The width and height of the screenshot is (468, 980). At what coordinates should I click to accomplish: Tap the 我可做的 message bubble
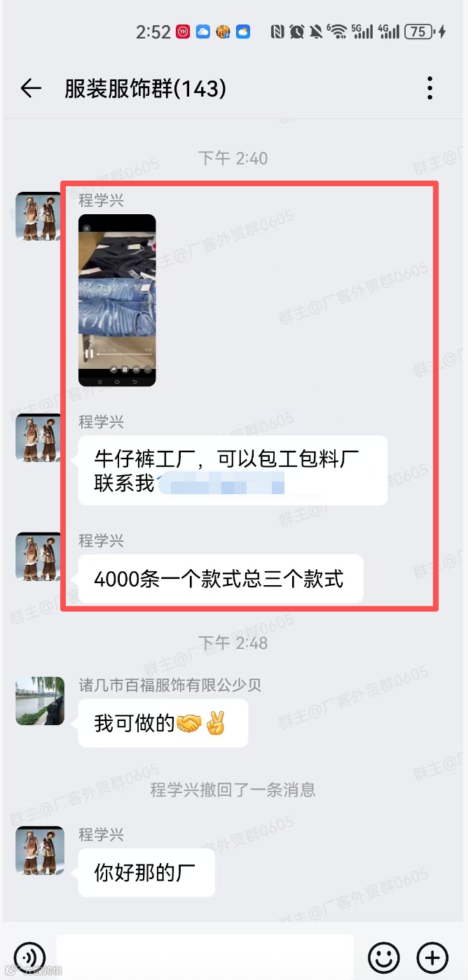163,723
